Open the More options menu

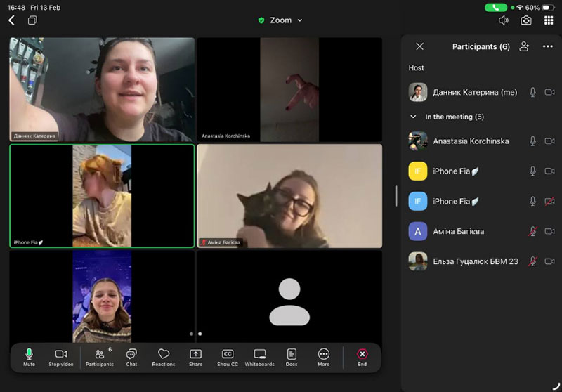point(323,356)
